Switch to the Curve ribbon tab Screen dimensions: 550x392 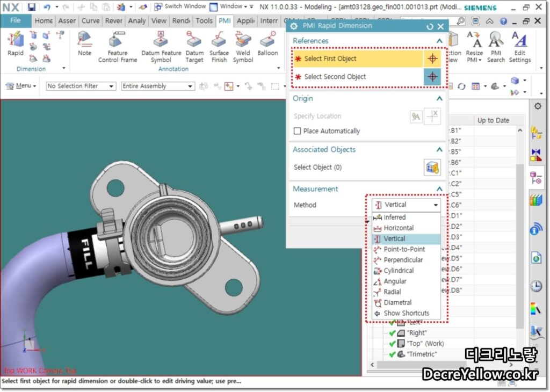coord(90,21)
